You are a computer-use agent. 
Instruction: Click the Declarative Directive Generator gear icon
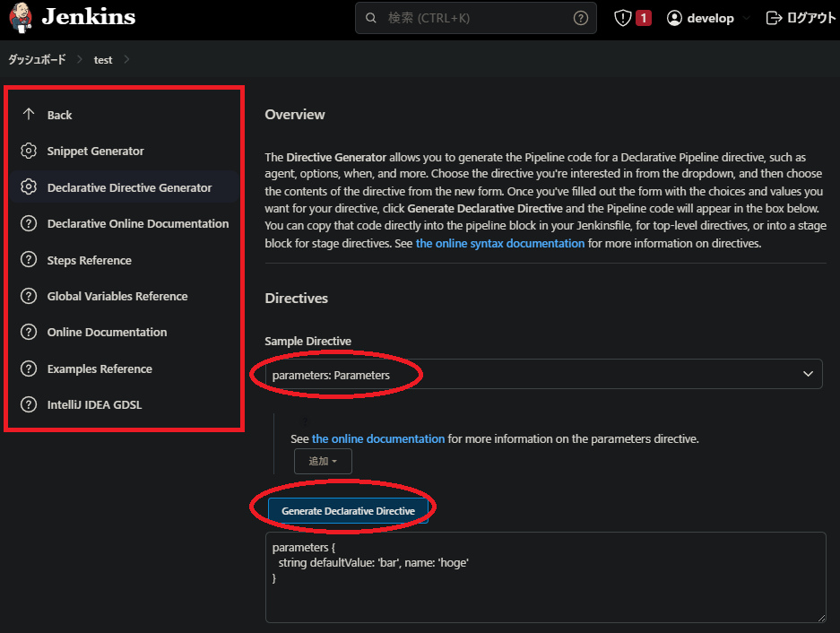pos(29,186)
